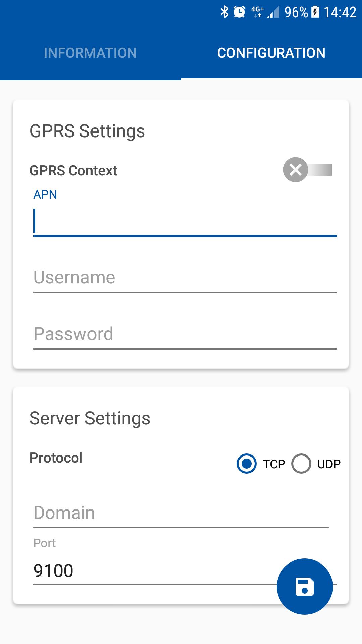Image resolution: width=362 pixels, height=644 pixels.
Task: Tap the alarm clock status icon
Action: tap(239, 12)
